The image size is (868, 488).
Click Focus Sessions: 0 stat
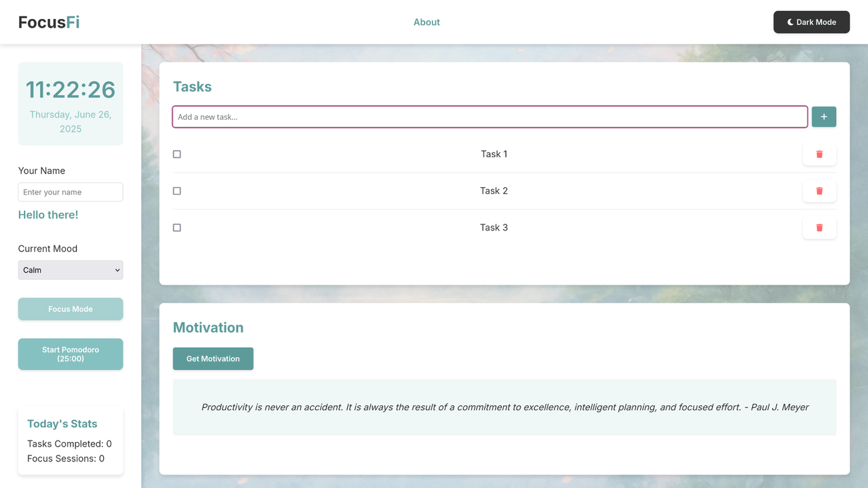point(66,459)
